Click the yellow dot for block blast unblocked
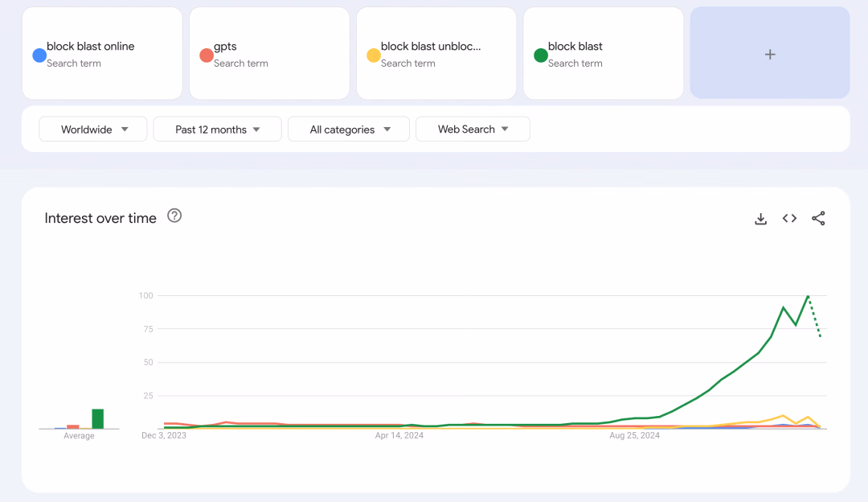This screenshot has width=868, height=502. pyautogui.click(x=374, y=56)
